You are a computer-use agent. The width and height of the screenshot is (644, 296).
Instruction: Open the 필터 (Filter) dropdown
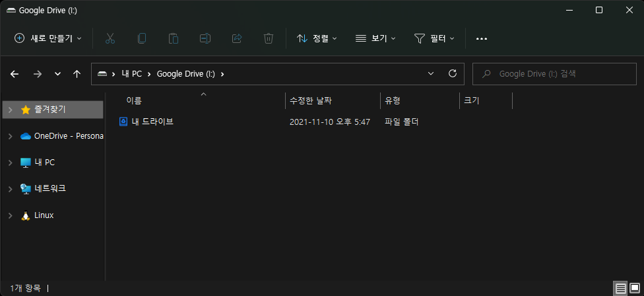click(x=434, y=38)
